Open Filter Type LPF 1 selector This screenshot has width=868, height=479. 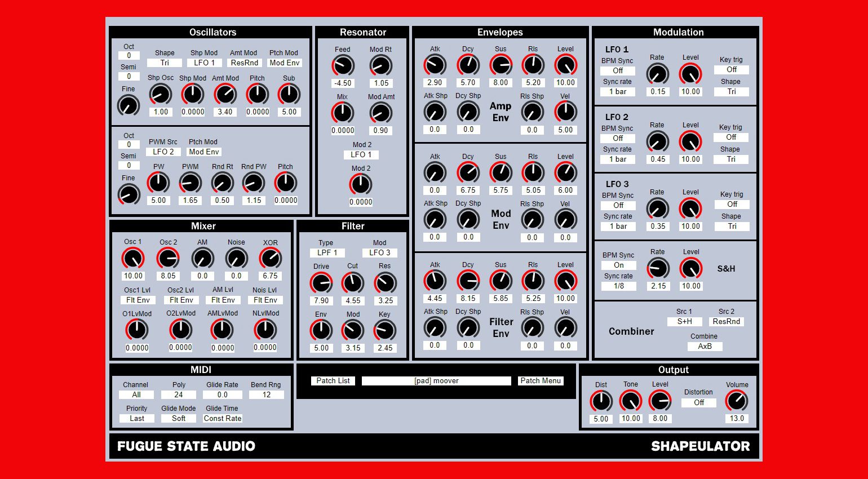pos(327,252)
